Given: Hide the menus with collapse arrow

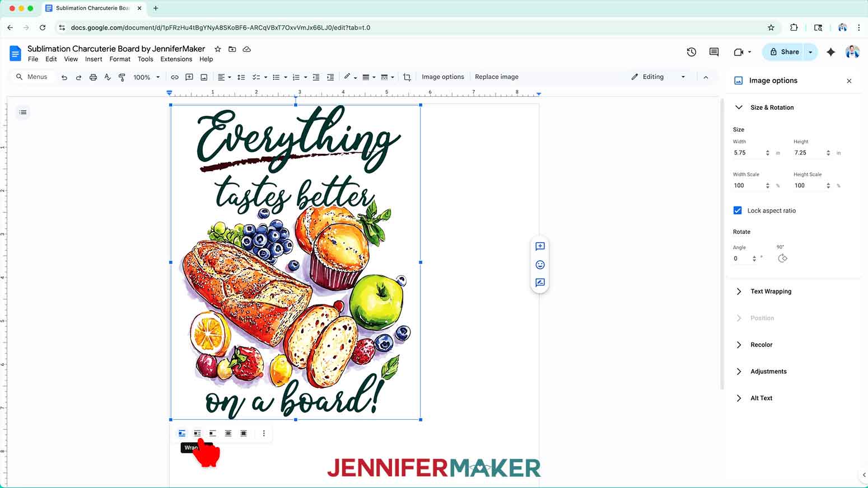Looking at the screenshot, I should pos(706,77).
